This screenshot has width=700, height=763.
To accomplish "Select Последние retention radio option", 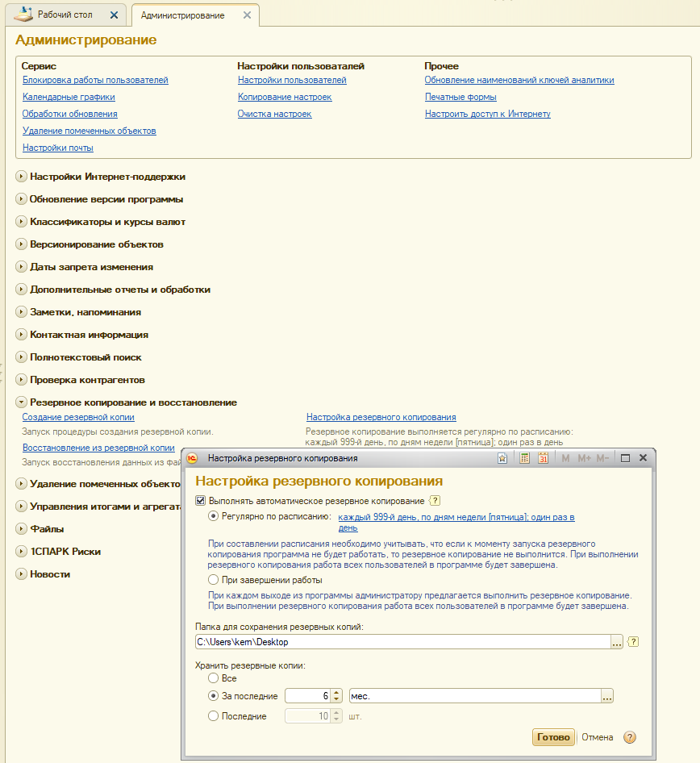I will coord(213,716).
